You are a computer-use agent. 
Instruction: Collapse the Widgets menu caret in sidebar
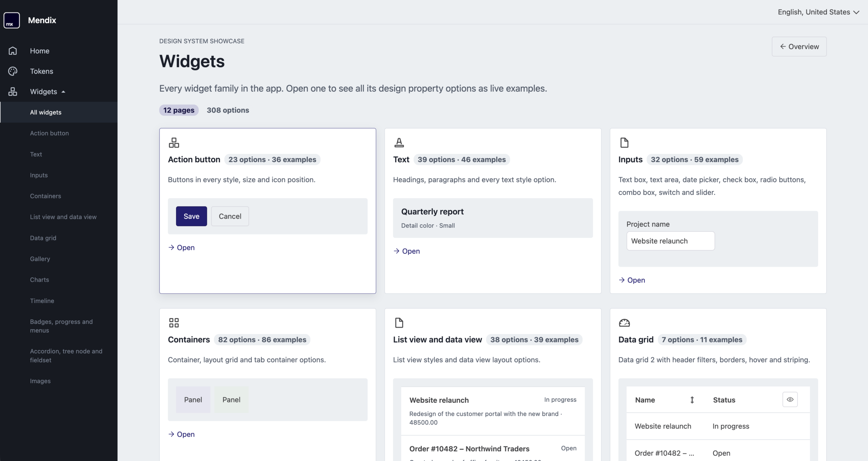(x=63, y=92)
